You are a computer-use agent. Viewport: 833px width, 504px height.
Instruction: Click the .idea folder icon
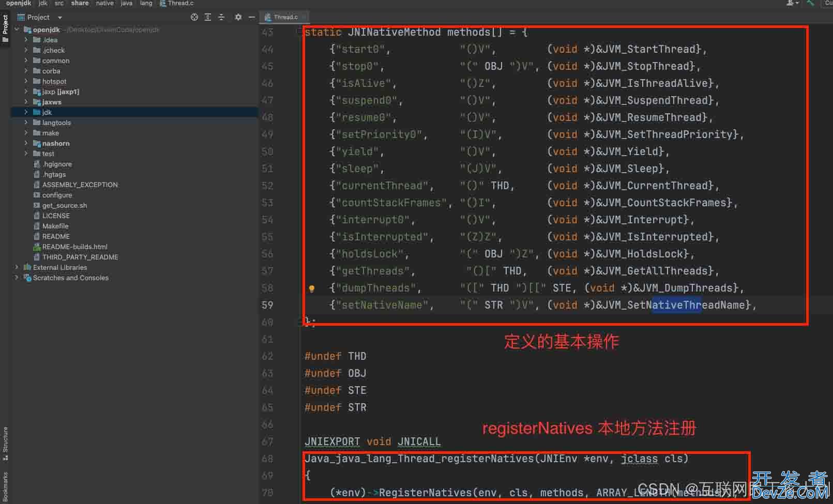pyautogui.click(x=37, y=40)
